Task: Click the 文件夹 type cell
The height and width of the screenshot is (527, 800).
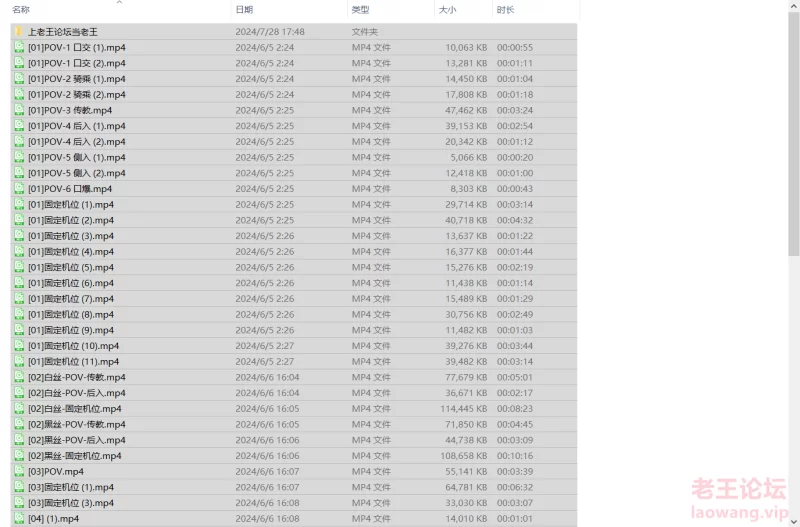Action: (364, 32)
